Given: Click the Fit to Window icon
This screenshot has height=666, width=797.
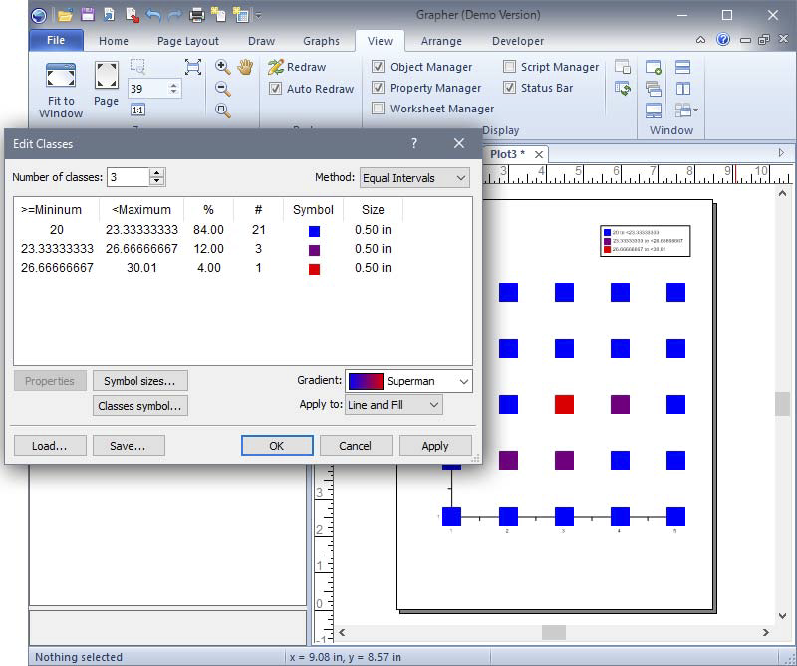Looking at the screenshot, I should click(61, 76).
